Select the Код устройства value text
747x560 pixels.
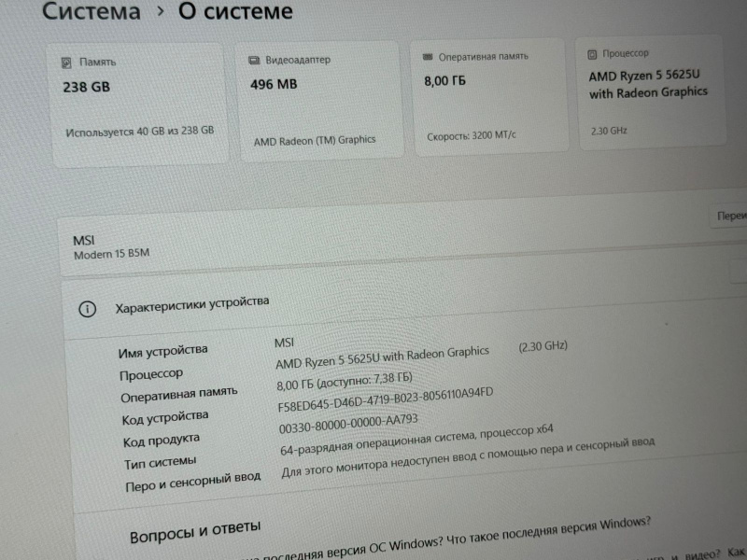pos(386,400)
